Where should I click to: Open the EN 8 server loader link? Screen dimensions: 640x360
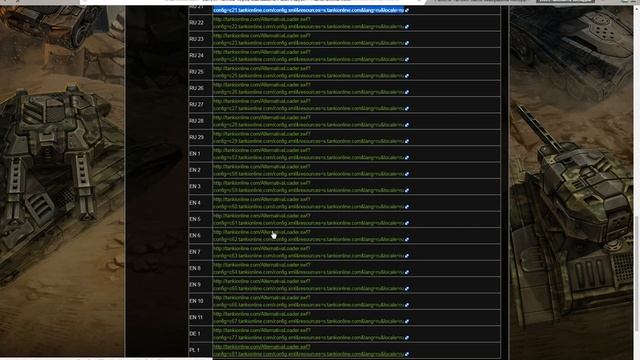point(308,268)
